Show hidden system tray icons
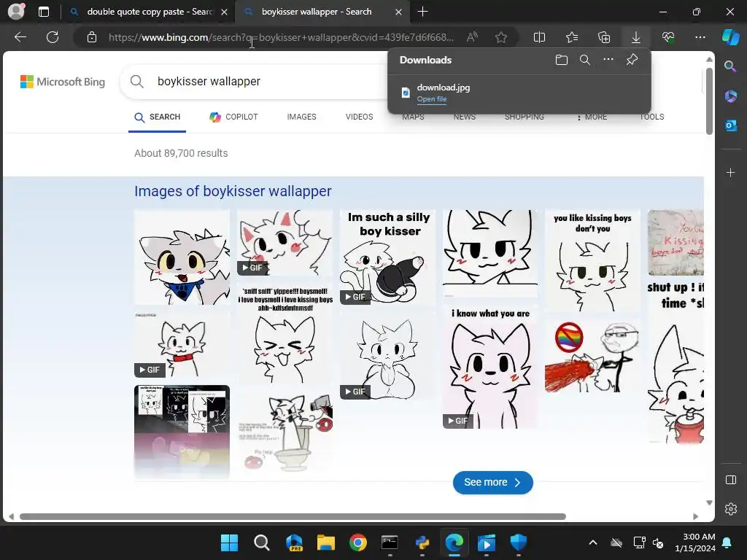This screenshot has width=747, height=560. tap(592, 542)
